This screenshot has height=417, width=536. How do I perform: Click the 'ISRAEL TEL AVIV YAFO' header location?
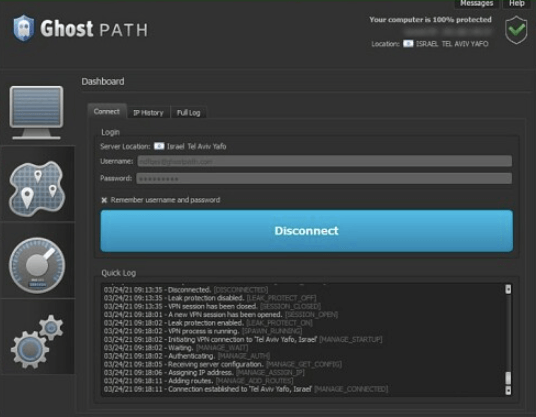pyautogui.click(x=452, y=44)
